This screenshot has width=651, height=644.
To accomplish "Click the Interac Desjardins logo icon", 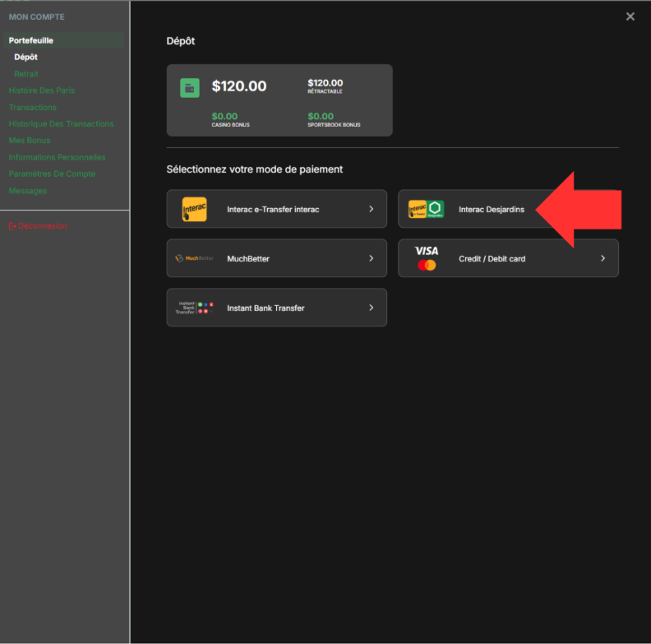I will (426, 210).
